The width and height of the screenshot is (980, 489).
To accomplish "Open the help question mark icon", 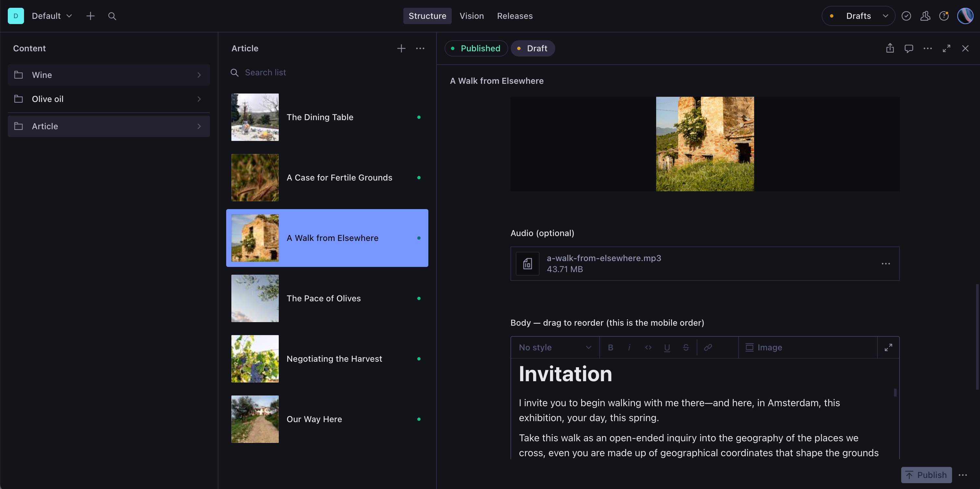I will coord(944,16).
